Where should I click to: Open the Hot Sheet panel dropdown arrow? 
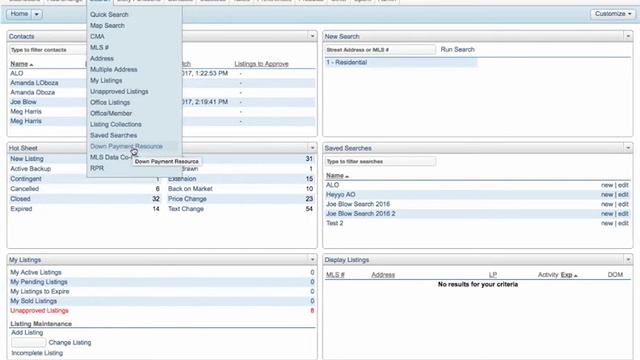pyautogui.click(x=312, y=148)
